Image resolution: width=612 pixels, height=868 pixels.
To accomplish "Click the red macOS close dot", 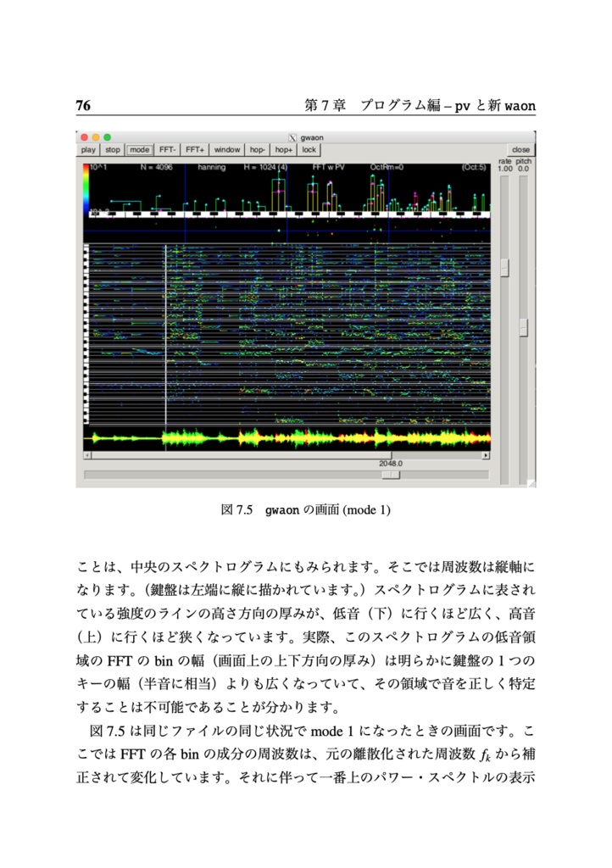I will coord(84,137).
